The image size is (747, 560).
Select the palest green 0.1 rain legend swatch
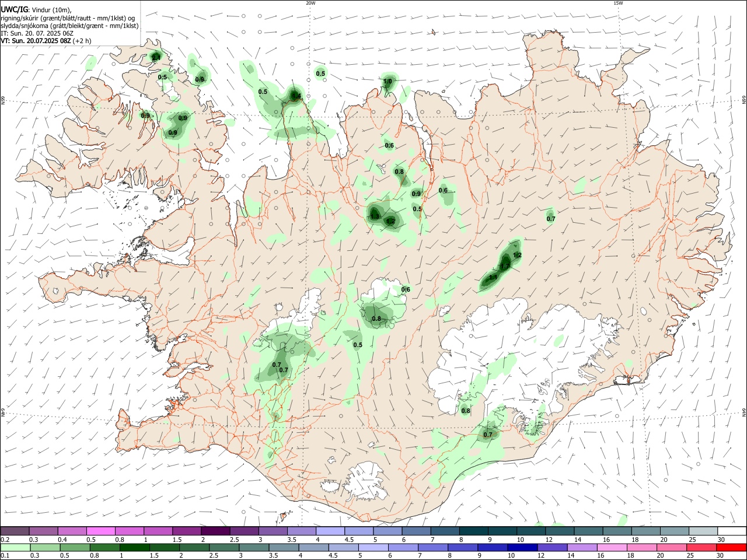click(x=15, y=548)
